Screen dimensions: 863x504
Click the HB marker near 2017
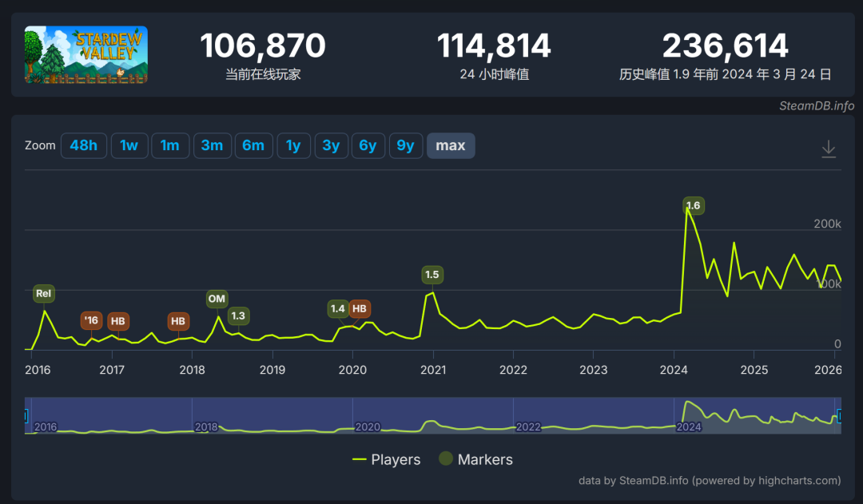117,321
